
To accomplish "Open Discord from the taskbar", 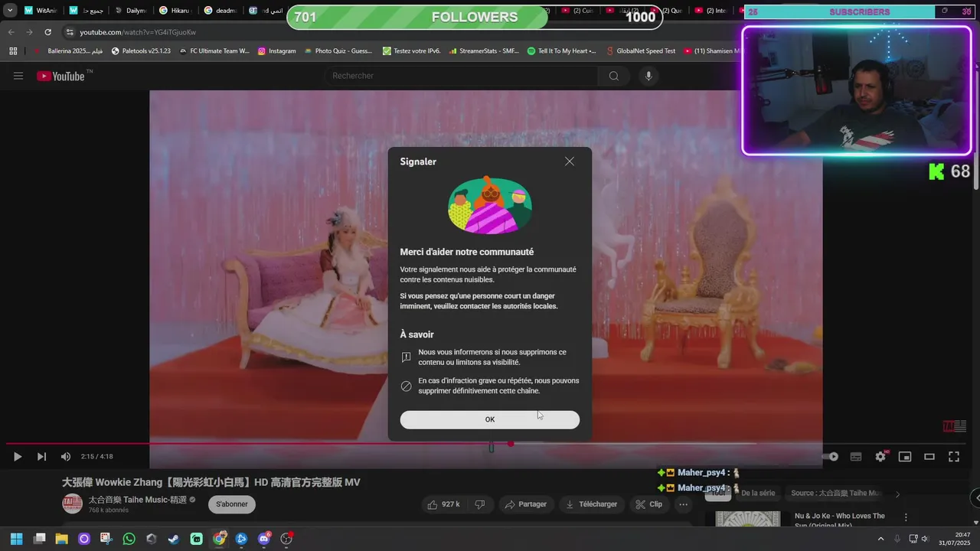I will tap(264, 539).
